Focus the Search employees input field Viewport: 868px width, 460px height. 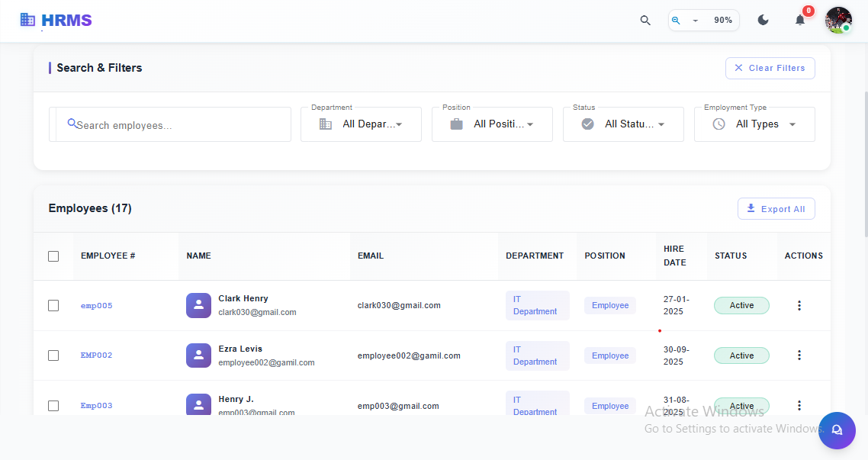[172, 124]
